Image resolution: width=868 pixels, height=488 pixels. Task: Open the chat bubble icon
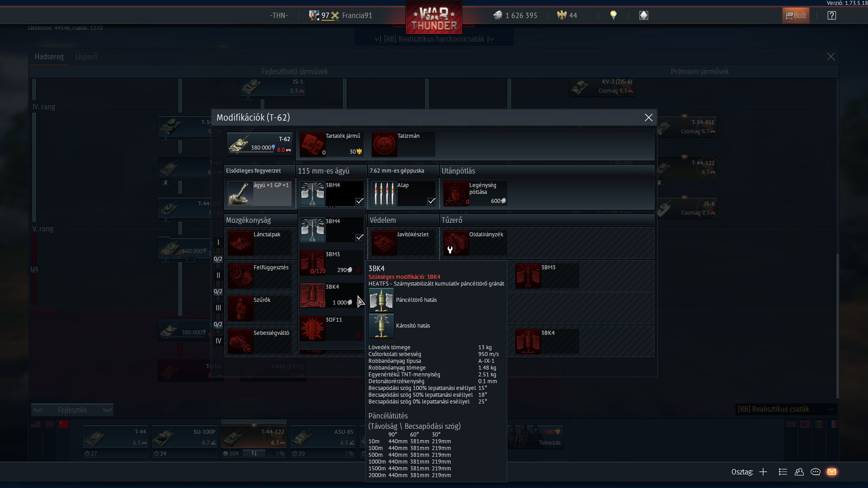click(816, 472)
